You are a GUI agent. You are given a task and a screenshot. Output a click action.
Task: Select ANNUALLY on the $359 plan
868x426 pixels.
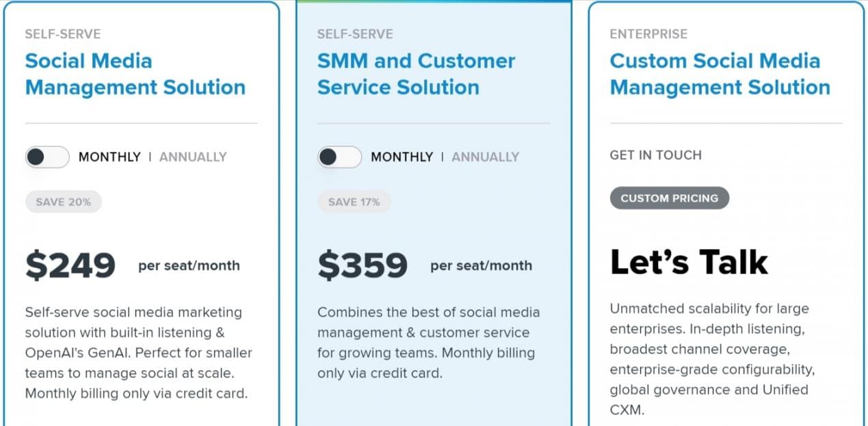[485, 157]
